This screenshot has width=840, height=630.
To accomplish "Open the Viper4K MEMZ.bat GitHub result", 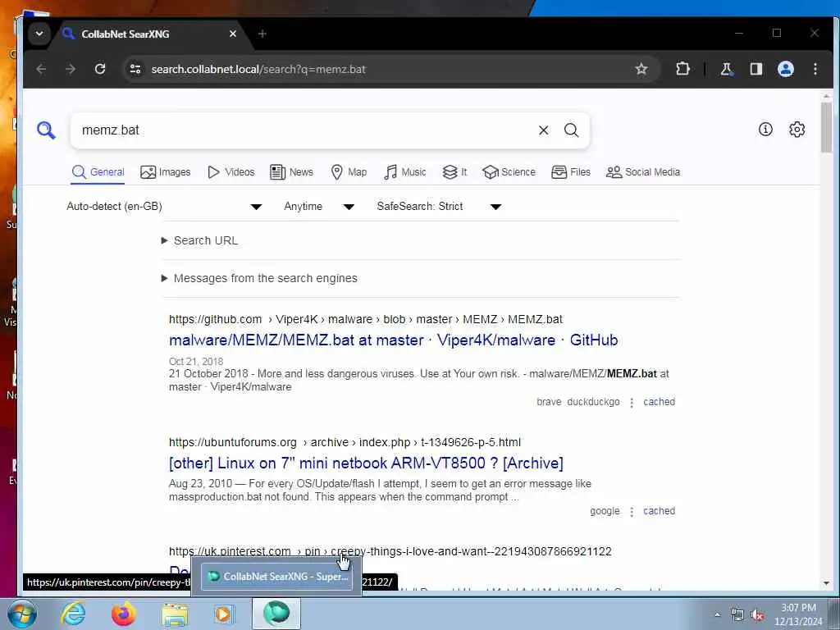I will click(393, 340).
